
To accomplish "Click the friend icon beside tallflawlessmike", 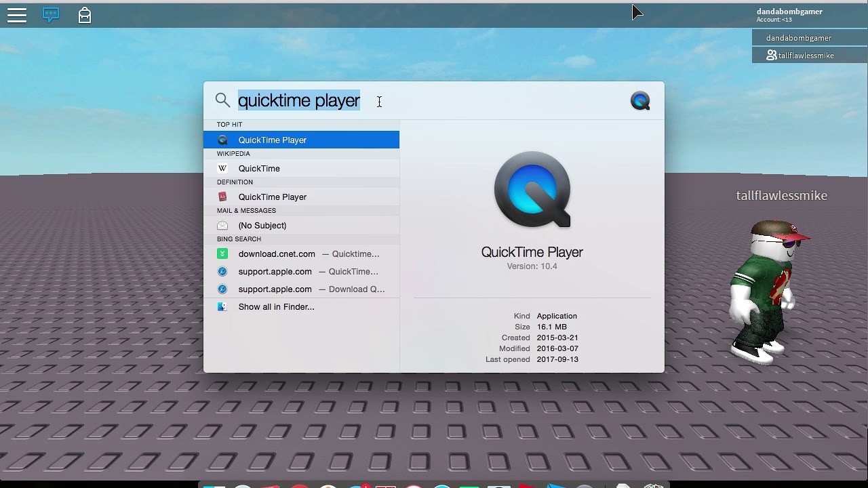I will 772,56.
